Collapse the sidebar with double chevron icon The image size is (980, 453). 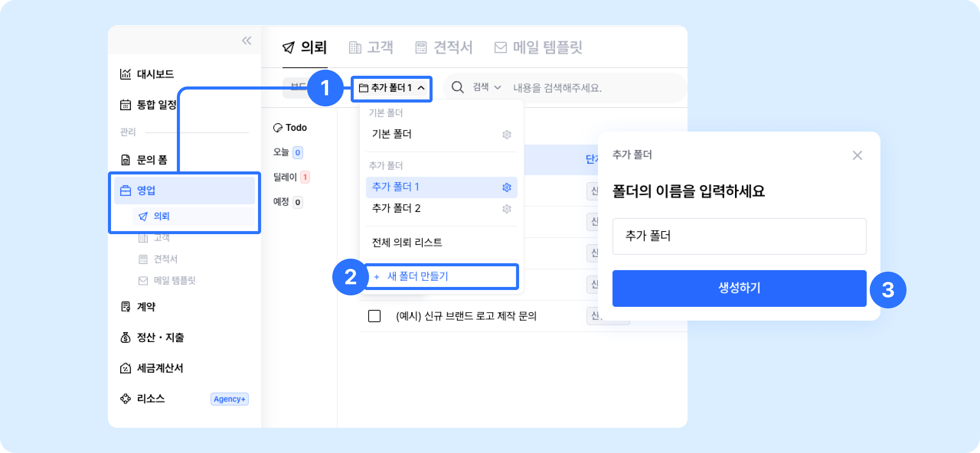pos(247,41)
